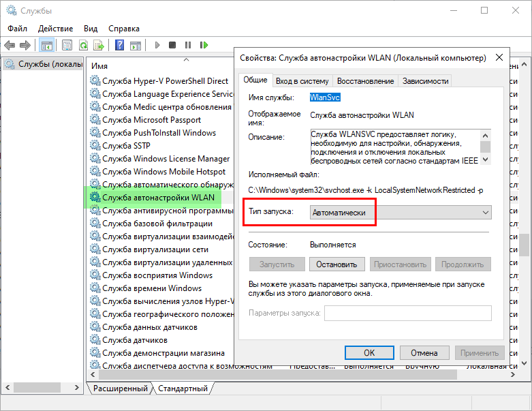
Task: Open the Действие menu
Action: point(55,29)
